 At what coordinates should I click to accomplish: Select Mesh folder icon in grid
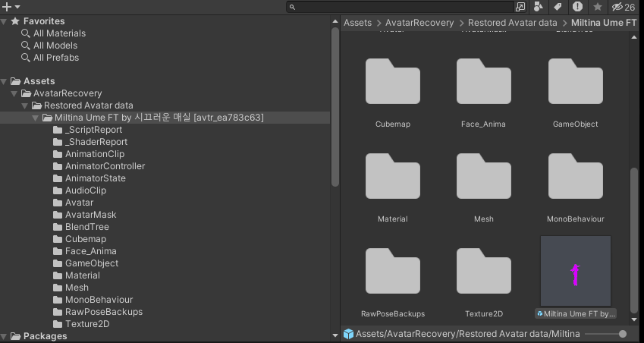(x=484, y=176)
